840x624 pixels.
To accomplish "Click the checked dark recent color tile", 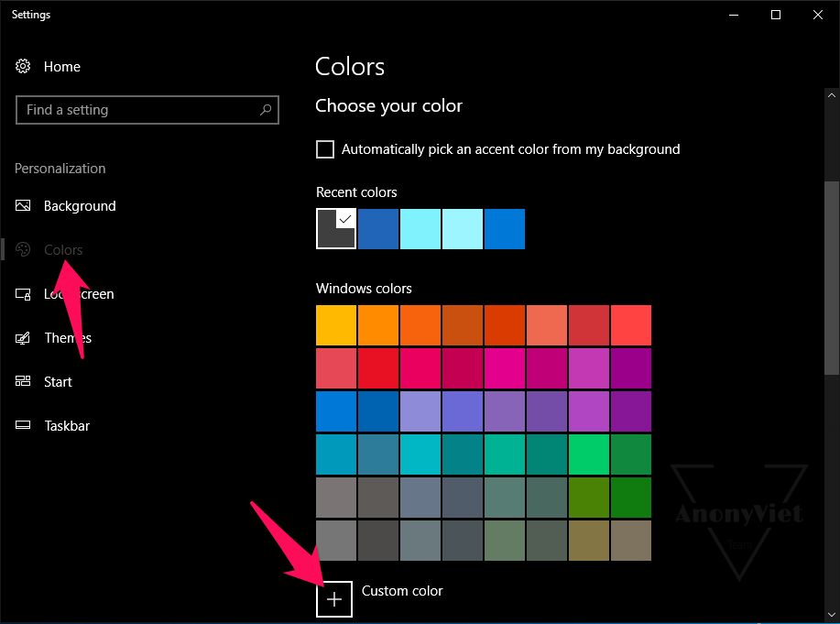I will (335, 228).
